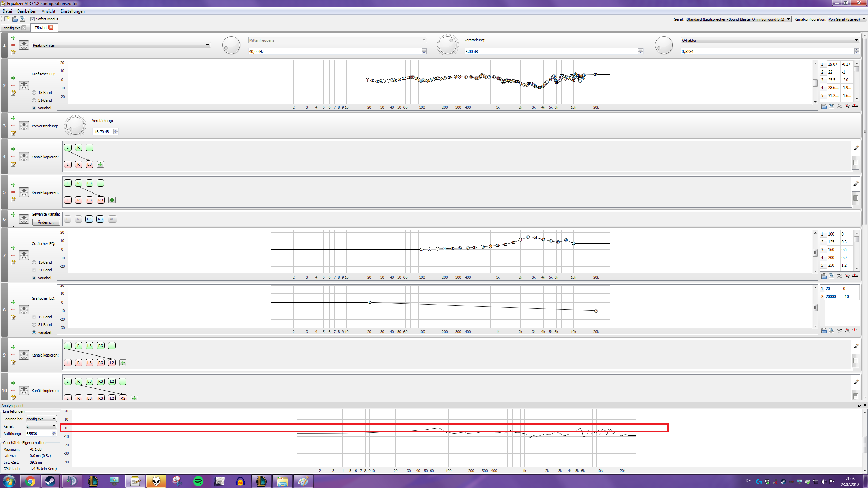Click red minus icon in Vorverstärkung row
Viewport: 868px width, 488px height.
[13, 126]
